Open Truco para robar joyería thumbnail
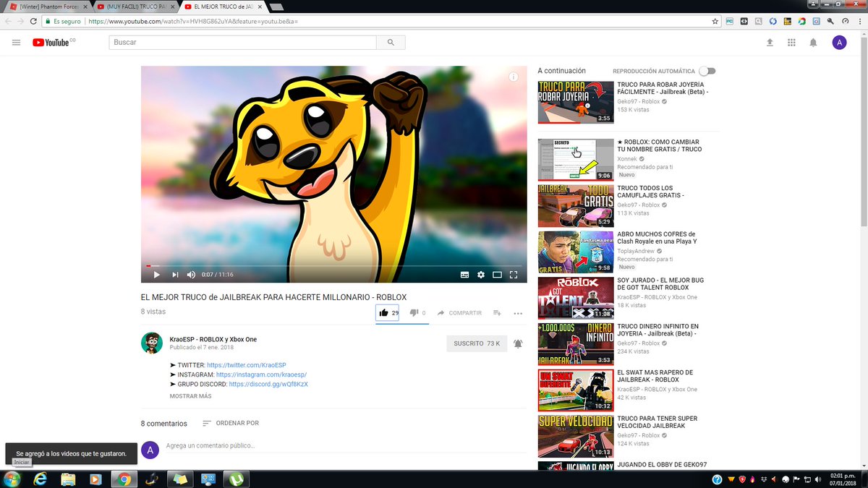 576,102
